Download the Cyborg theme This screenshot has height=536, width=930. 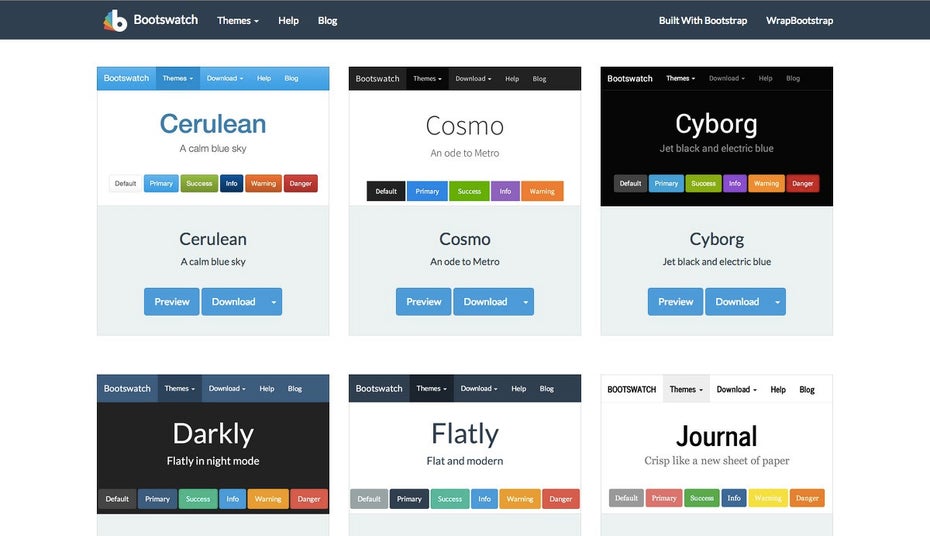tap(737, 302)
